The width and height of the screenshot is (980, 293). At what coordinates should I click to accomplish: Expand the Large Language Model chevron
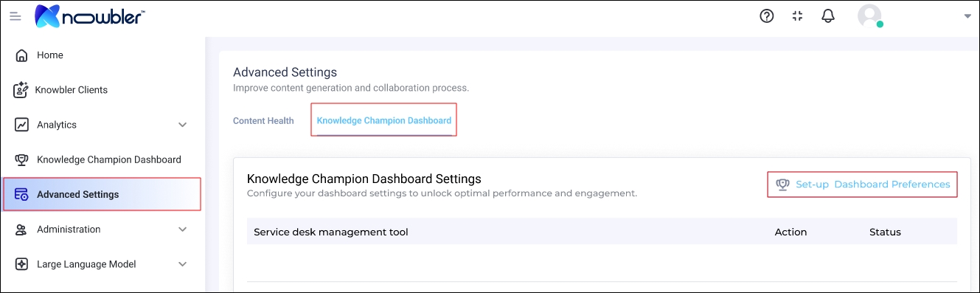[183, 265]
